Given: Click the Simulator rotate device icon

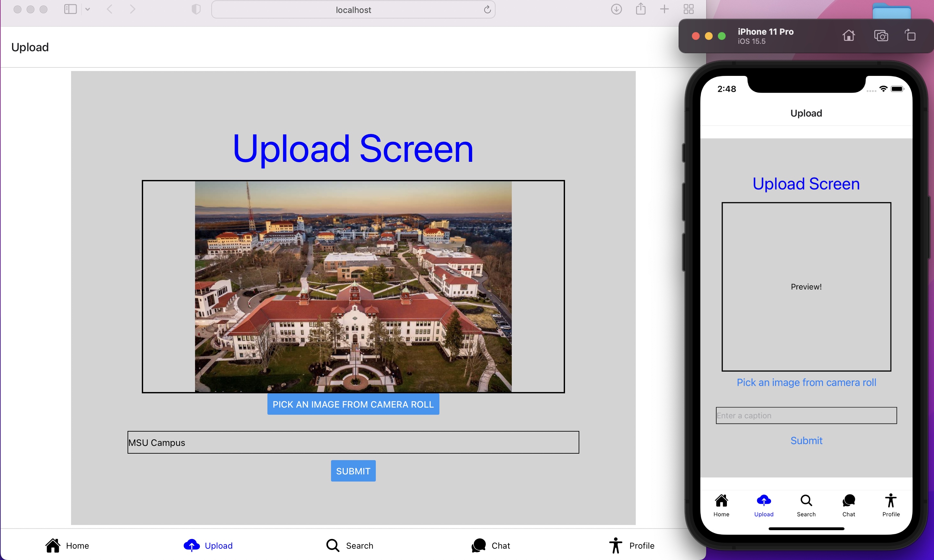Looking at the screenshot, I should click(910, 35).
